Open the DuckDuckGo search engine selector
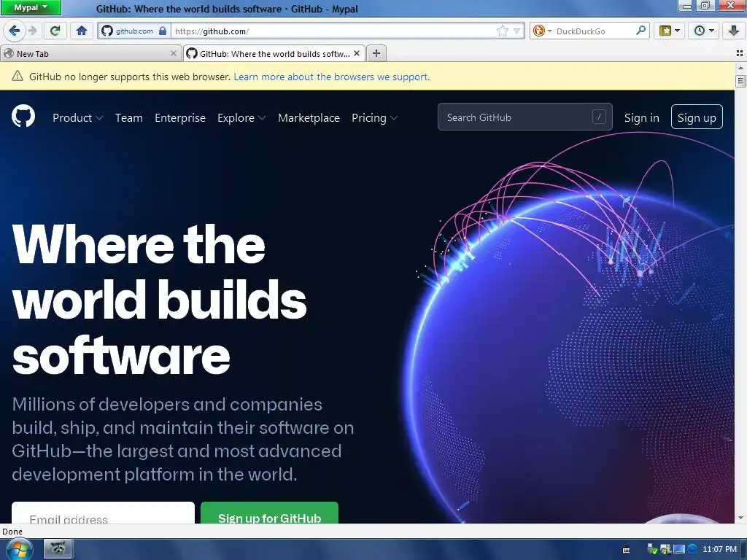747x560 pixels. coord(542,31)
